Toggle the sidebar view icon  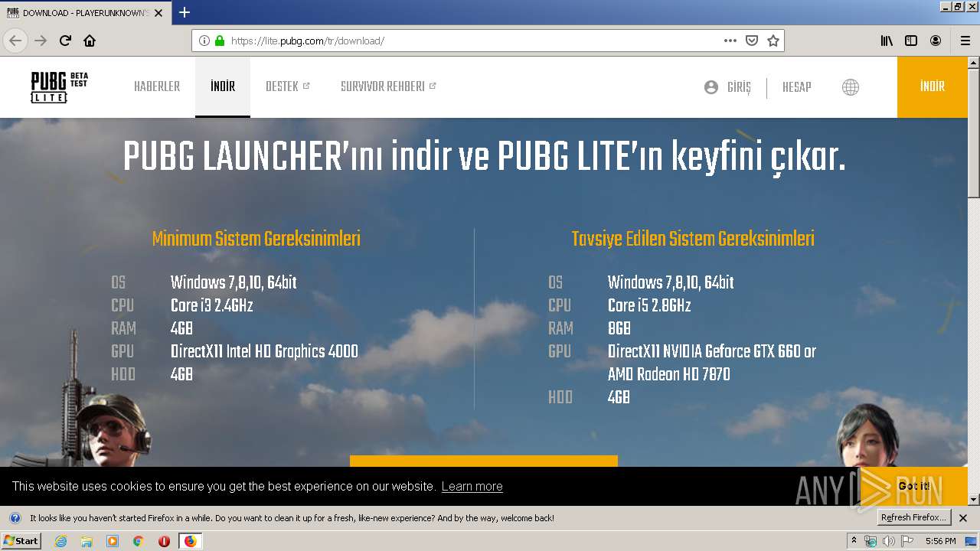911,41
